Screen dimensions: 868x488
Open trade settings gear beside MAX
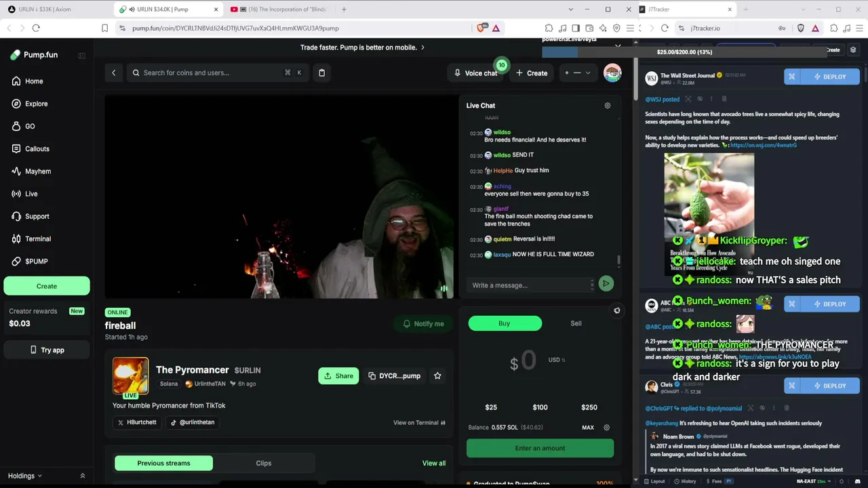607,428
